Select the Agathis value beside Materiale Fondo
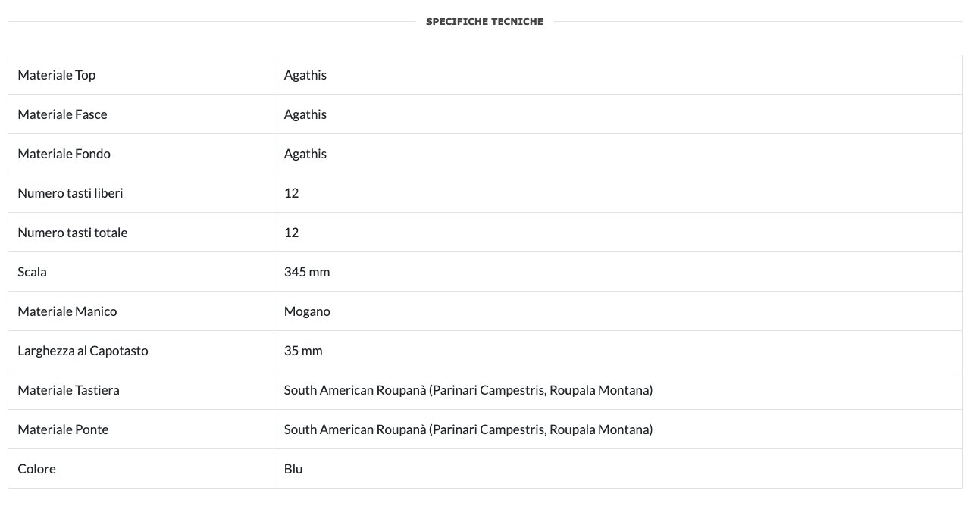This screenshot has width=980, height=506. (305, 154)
